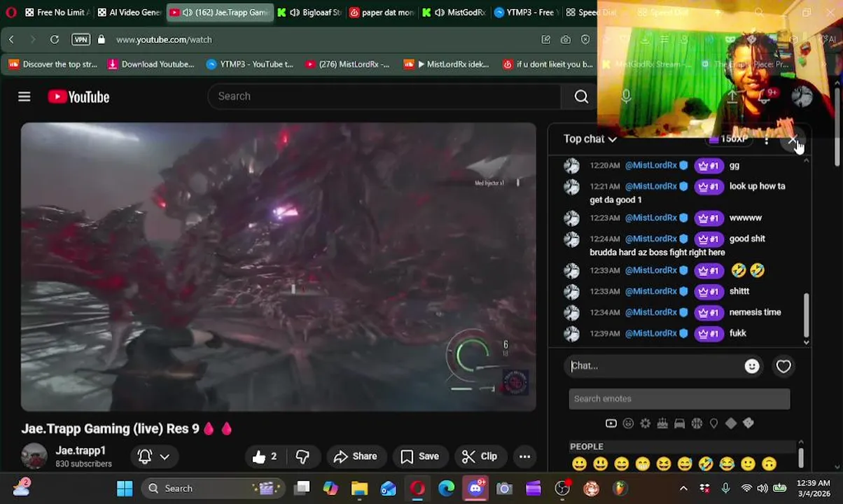Viewport: 843px width, 504px height.
Task: Expand the Top chat dropdown
Action: coord(590,139)
